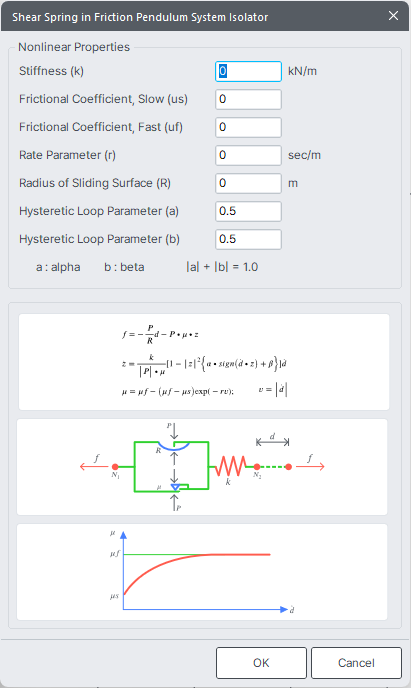Focus the Frictional Coefficient, Fast (uf) field

pyautogui.click(x=248, y=128)
